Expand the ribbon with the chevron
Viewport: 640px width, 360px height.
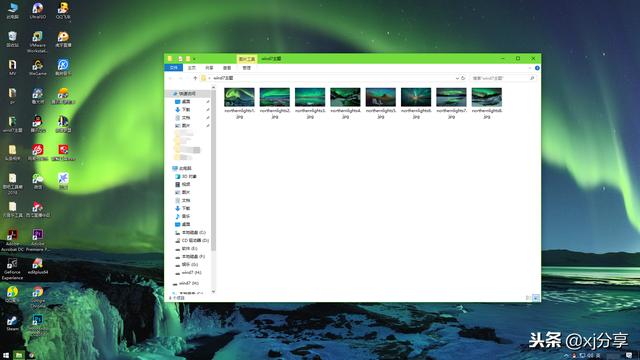530,68
